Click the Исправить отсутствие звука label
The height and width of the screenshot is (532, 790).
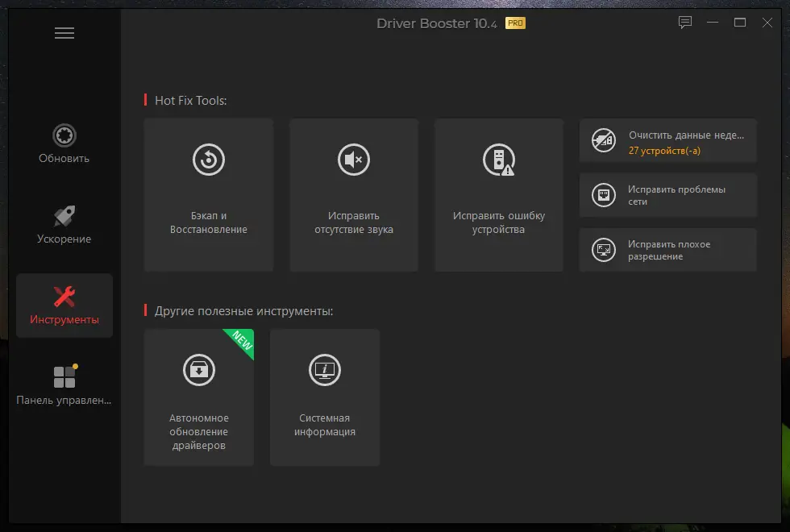[x=354, y=222]
